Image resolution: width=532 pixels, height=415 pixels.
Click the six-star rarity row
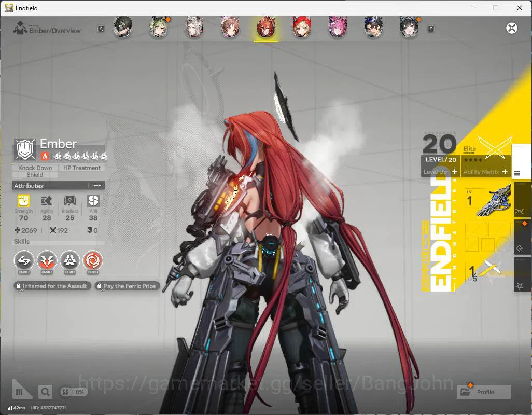click(81, 156)
